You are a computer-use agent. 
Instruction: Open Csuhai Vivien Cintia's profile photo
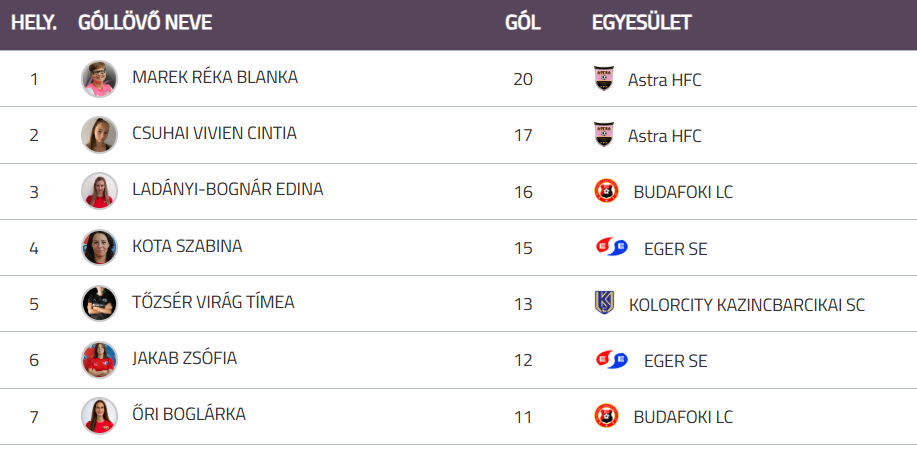[99, 135]
